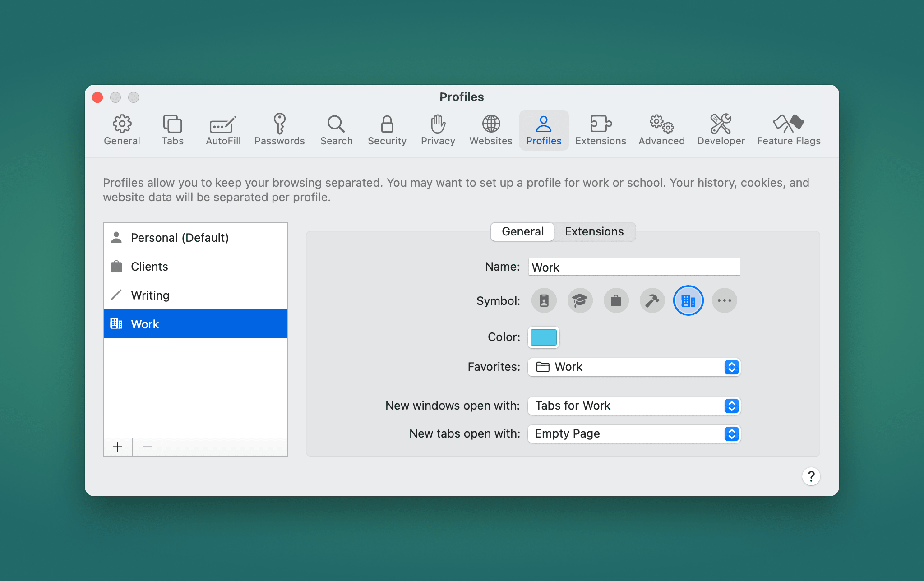Screen dimensions: 924x581
Task: Select the briefcase symbol icon
Action: tap(614, 300)
